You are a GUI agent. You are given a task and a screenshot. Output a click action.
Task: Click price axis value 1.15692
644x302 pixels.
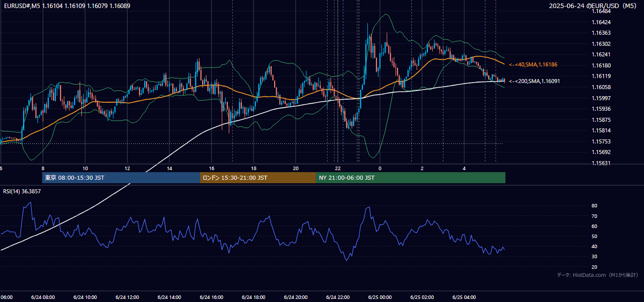coord(601,152)
